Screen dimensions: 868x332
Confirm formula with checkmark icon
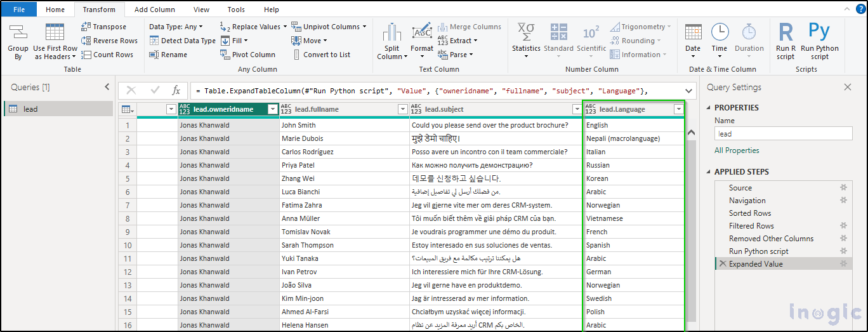[x=154, y=91]
